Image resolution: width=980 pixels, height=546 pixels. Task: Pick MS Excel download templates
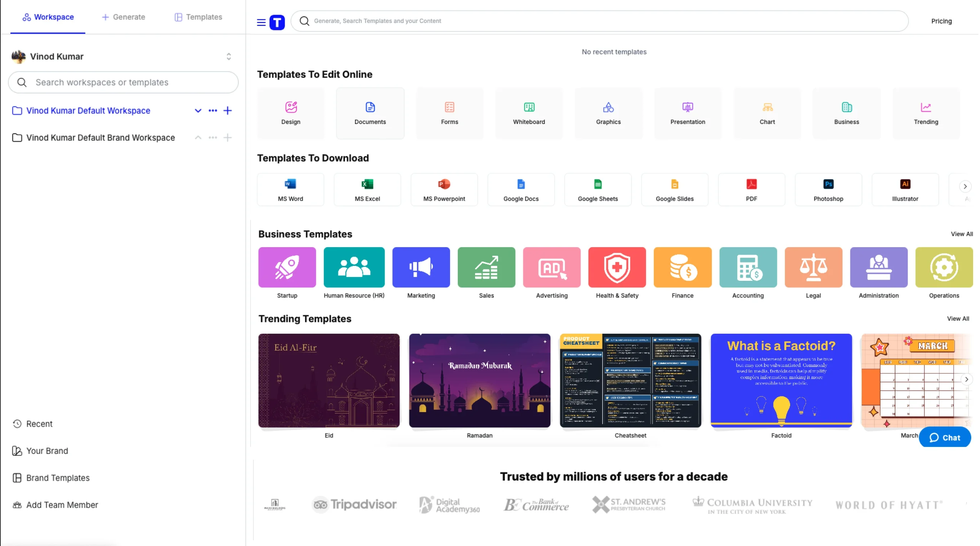coord(367,189)
